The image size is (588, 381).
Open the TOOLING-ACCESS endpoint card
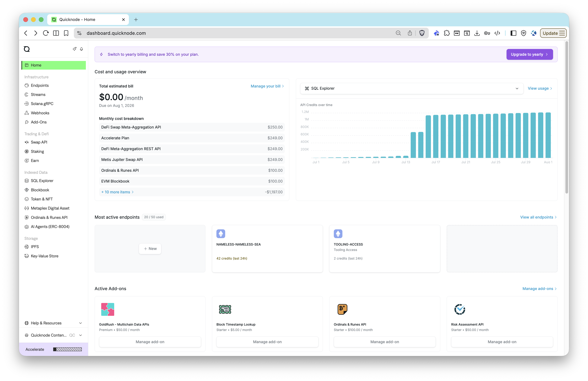click(x=385, y=249)
